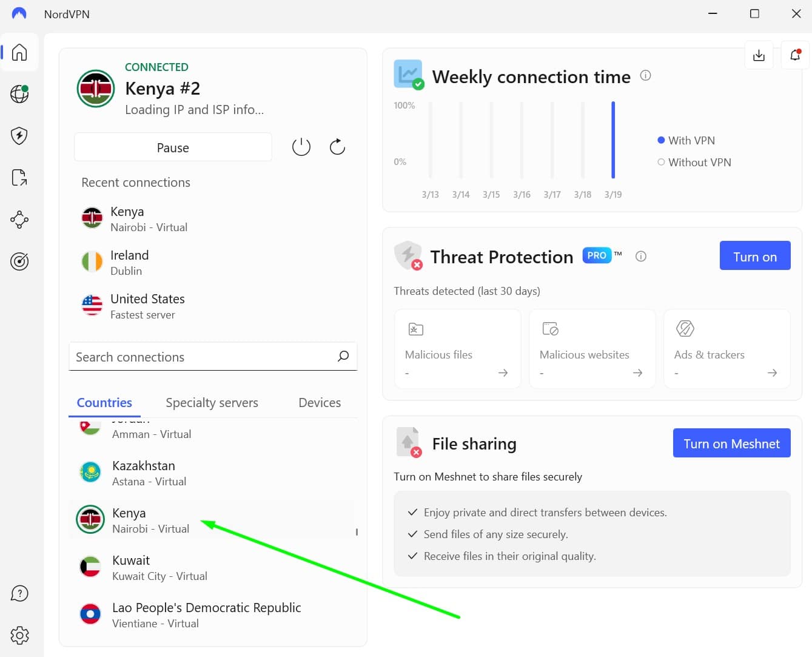Open the Malicious files card
Viewport: 812px width, 657px height.
point(458,349)
